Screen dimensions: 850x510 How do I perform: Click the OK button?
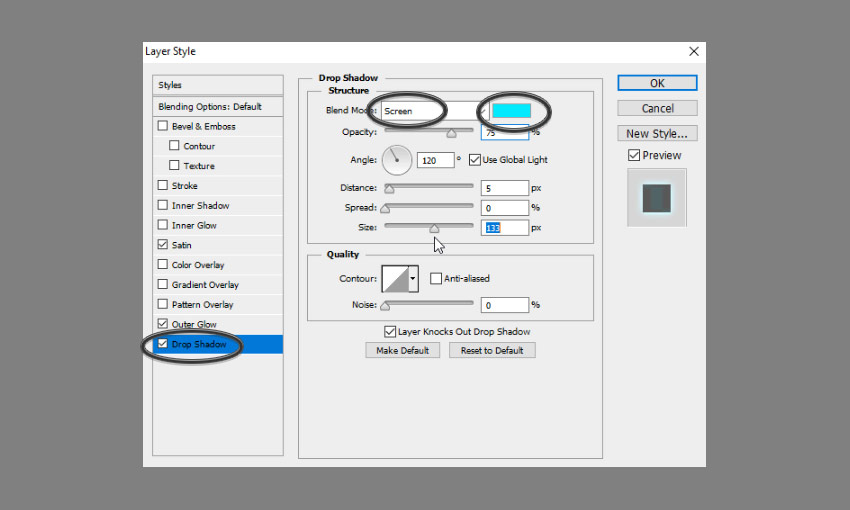click(x=657, y=83)
